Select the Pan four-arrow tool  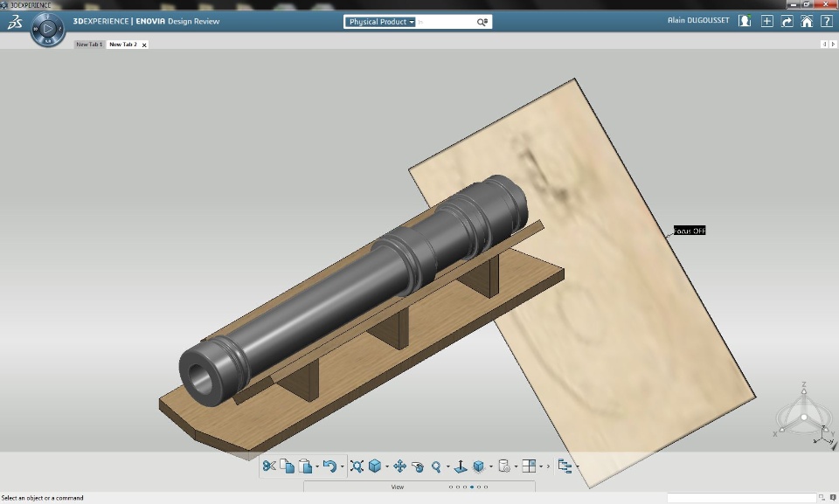click(x=399, y=466)
